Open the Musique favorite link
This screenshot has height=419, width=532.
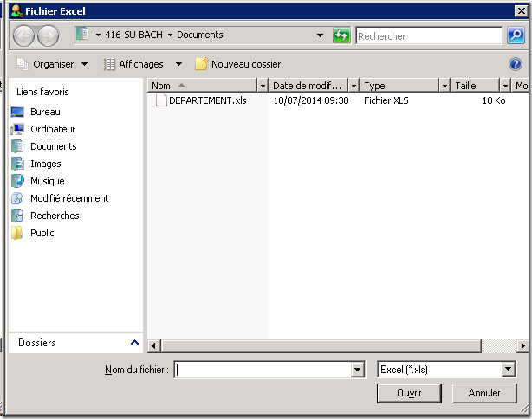pyautogui.click(x=47, y=181)
